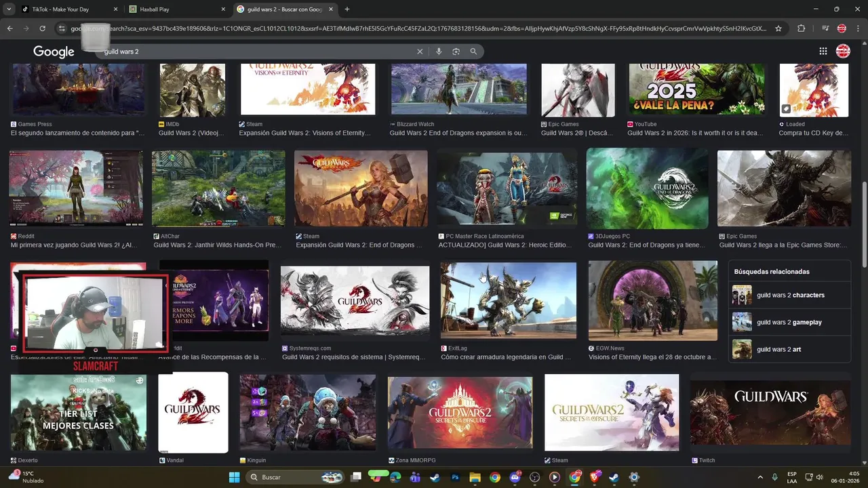868x488 pixels.
Task: Open the PC Master Race Heroic Edition thumbnail
Action: tap(507, 188)
